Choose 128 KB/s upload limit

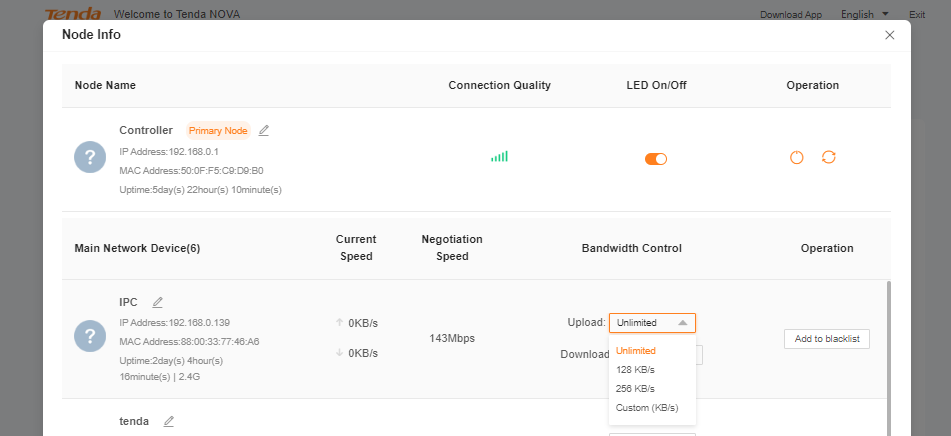tap(635, 370)
